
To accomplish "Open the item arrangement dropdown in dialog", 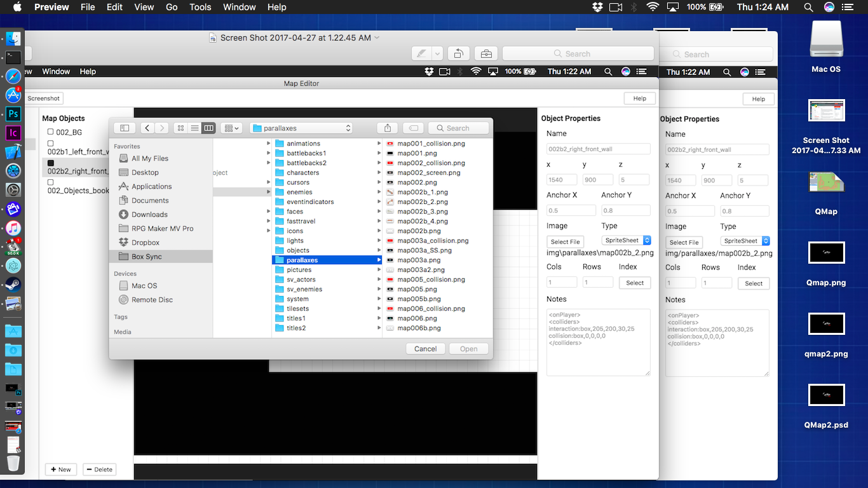I will pos(231,128).
